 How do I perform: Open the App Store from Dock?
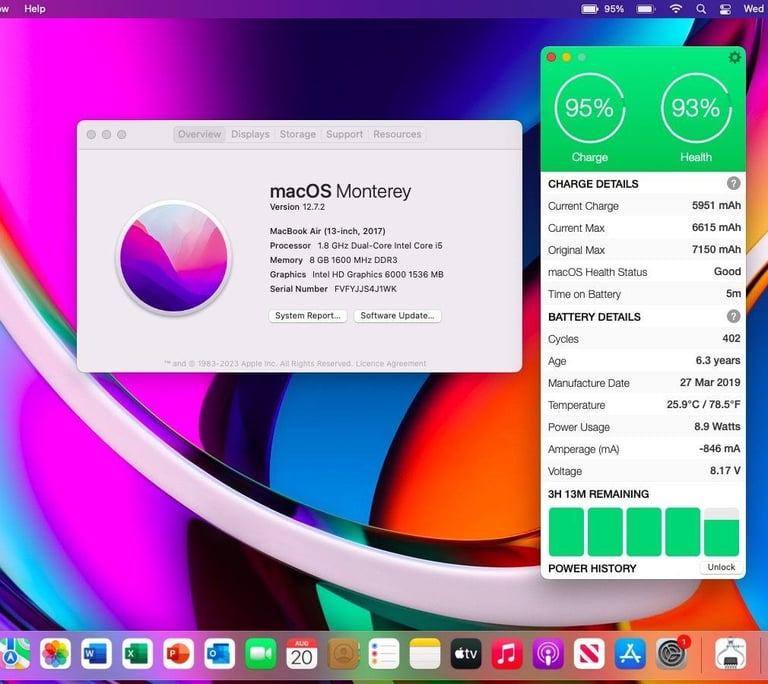pyautogui.click(x=630, y=654)
